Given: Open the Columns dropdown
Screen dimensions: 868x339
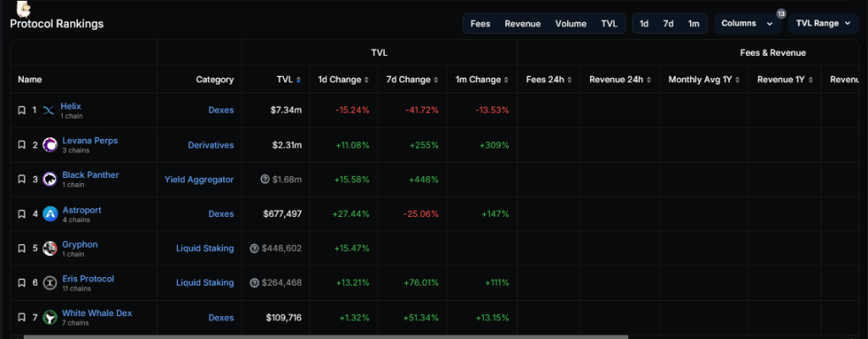Looking at the screenshot, I should (x=746, y=24).
